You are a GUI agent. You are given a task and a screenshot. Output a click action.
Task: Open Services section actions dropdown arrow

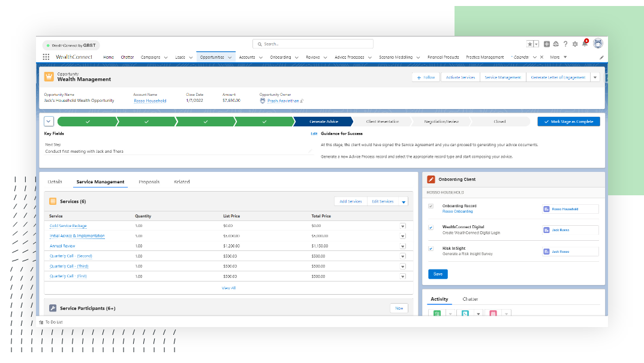(404, 201)
